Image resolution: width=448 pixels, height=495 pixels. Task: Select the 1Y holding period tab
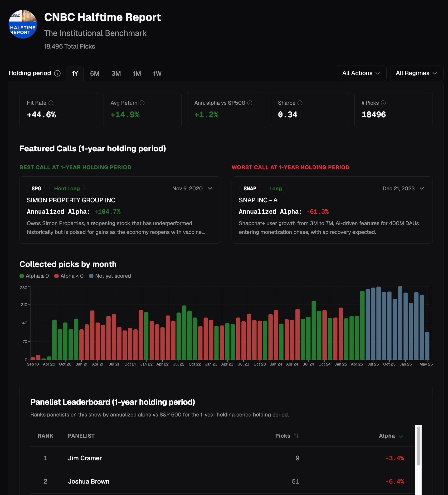(75, 73)
